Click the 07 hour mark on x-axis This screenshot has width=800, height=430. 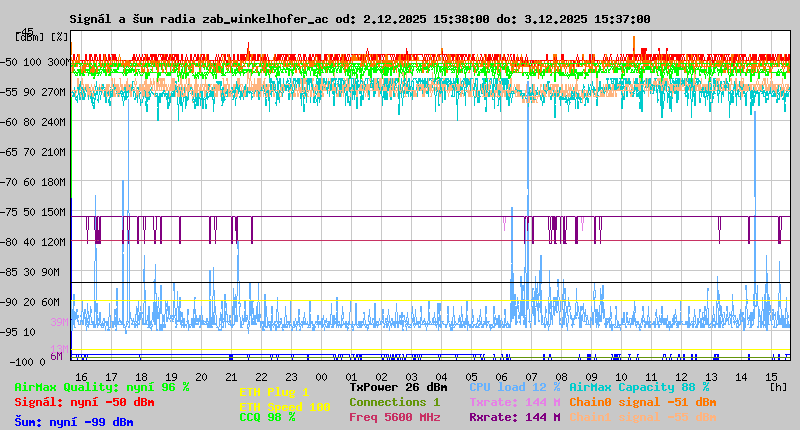[530, 376]
